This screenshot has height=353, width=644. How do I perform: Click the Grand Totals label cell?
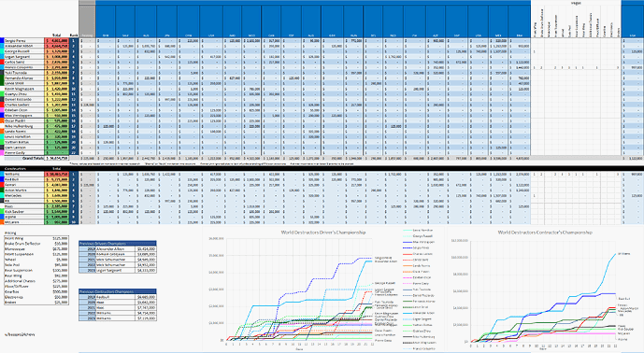click(34, 158)
